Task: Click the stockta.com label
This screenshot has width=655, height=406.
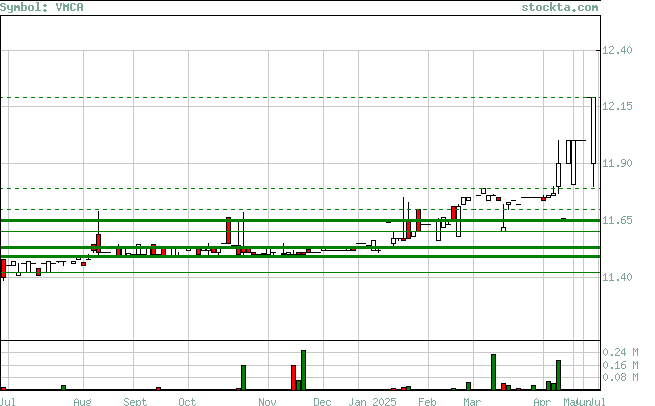Action: coord(560,7)
